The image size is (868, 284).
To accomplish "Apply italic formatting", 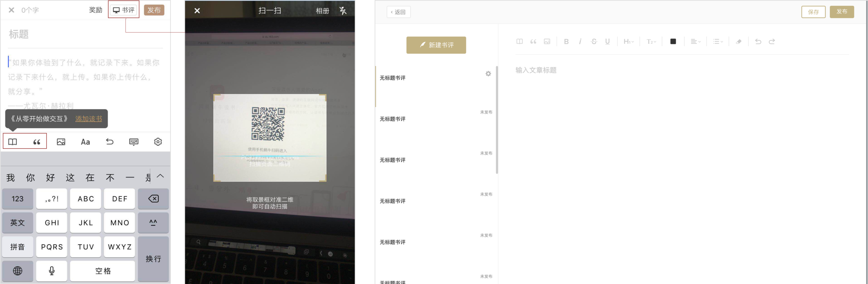I will (580, 41).
